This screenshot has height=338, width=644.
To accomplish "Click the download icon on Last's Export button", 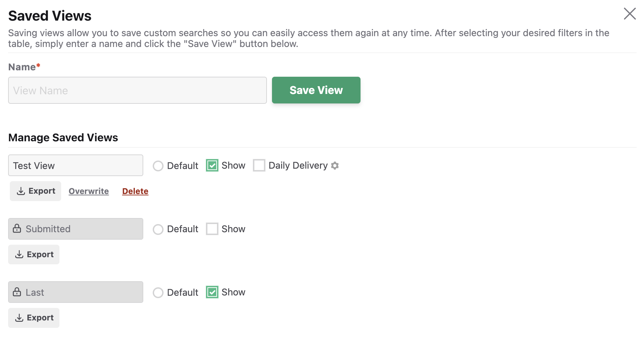I will pyautogui.click(x=19, y=318).
